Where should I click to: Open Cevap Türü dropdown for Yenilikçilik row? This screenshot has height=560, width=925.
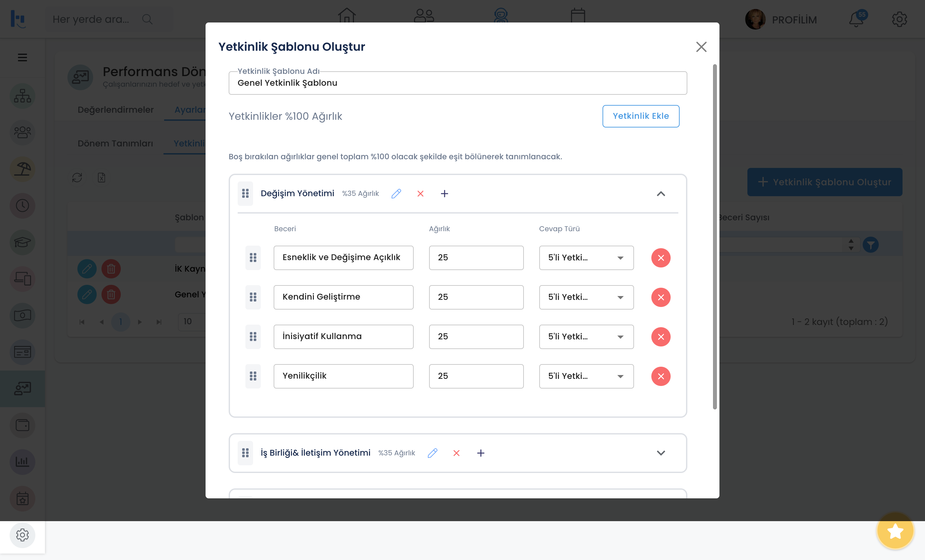coord(586,376)
